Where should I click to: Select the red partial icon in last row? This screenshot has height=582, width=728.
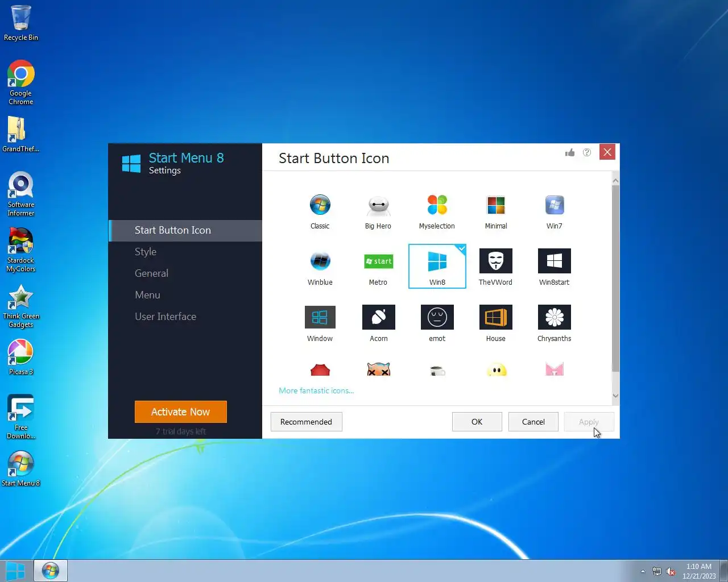(320, 370)
